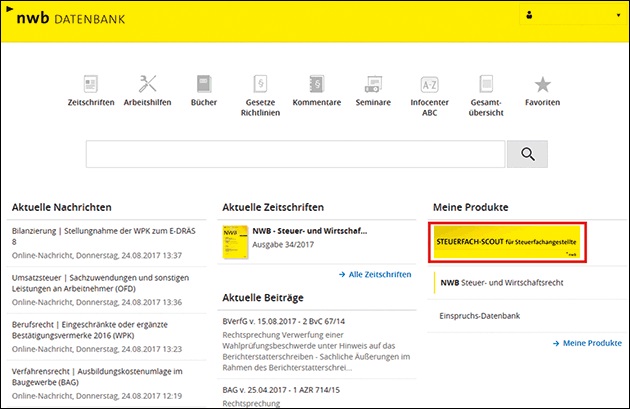Follow the Meine Produkte arrow link
The height and width of the screenshot is (409, 630).
point(586,343)
